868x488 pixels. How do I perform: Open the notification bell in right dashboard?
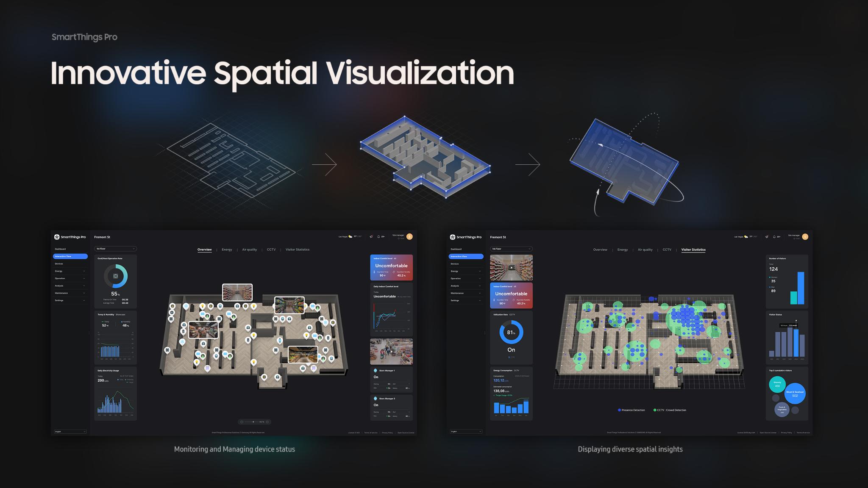tap(774, 237)
